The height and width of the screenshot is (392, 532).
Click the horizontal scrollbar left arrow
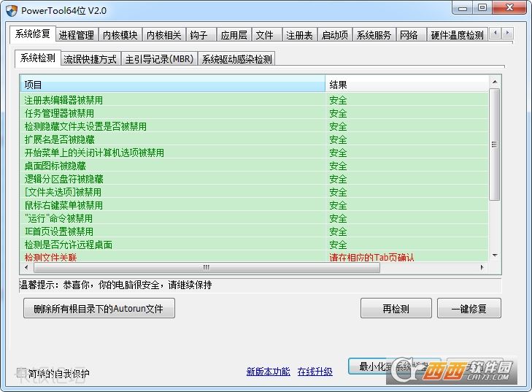click(25, 268)
